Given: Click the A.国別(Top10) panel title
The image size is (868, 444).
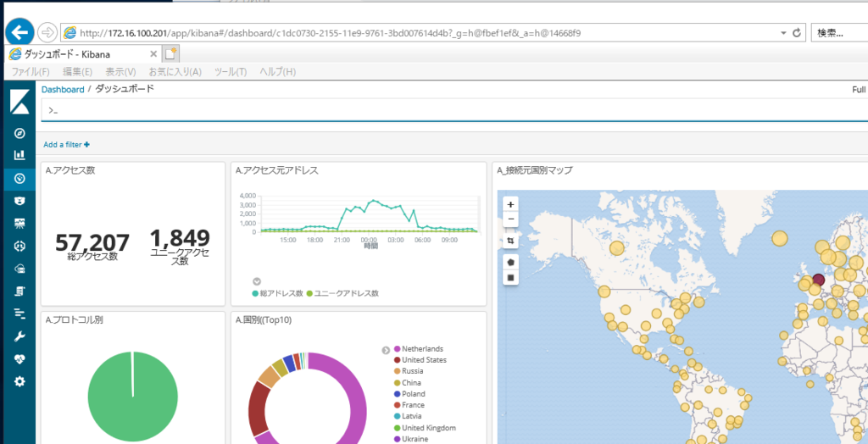Looking at the screenshot, I should coord(264,319).
